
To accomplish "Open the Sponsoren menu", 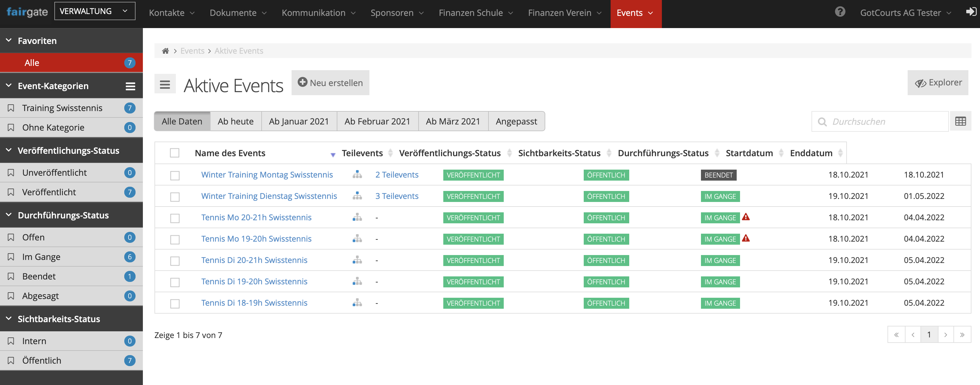I will coord(397,13).
